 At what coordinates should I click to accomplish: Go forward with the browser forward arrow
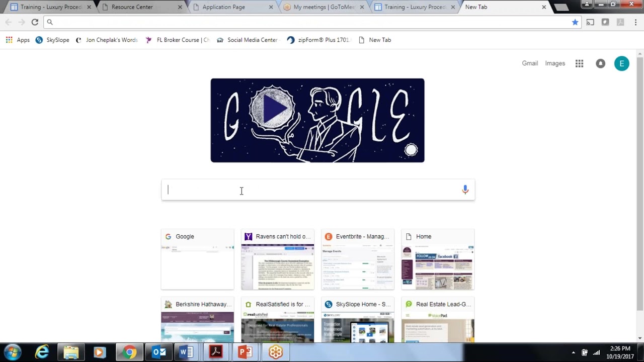[22, 22]
